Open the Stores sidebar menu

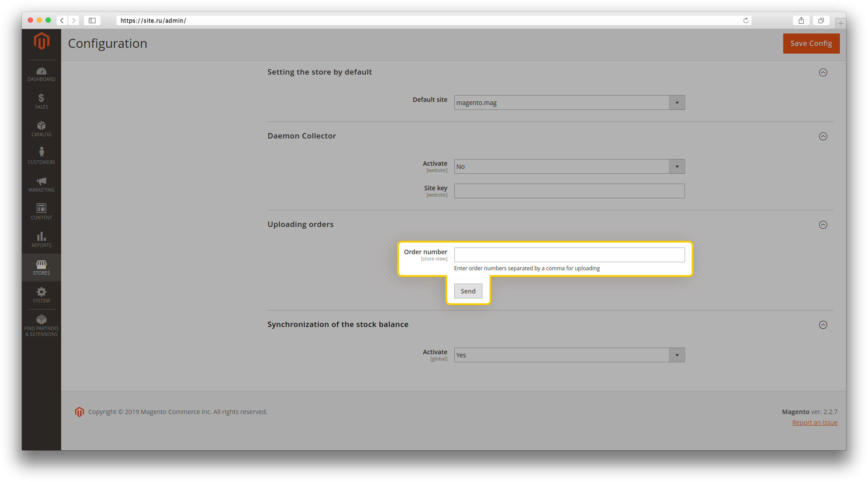pyautogui.click(x=42, y=268)
